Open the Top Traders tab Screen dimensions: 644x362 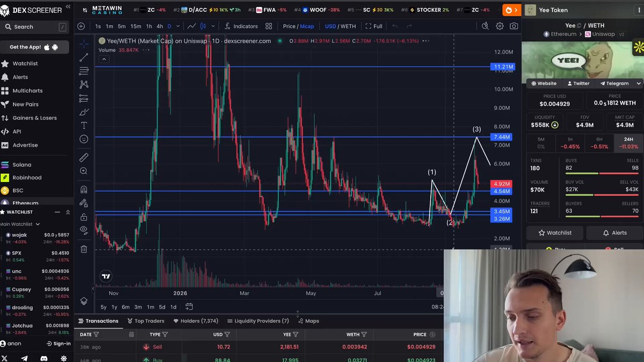click(146, 321)
